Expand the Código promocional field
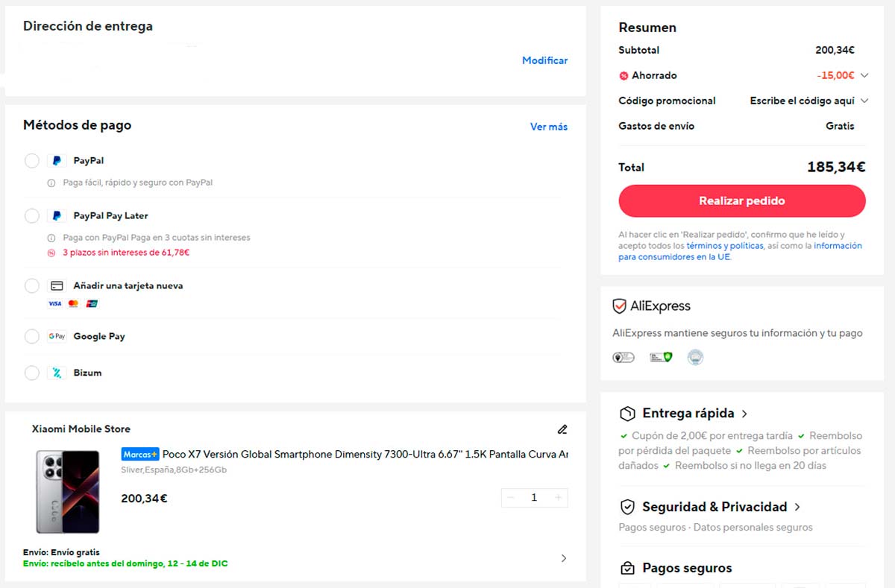This screenshot has width=895, height=588. click(864, 101)
